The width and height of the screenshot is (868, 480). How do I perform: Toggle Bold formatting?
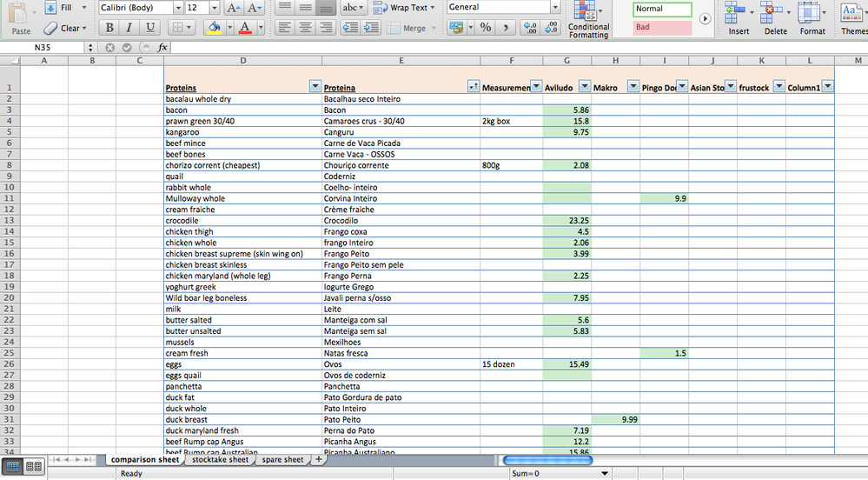109,27
